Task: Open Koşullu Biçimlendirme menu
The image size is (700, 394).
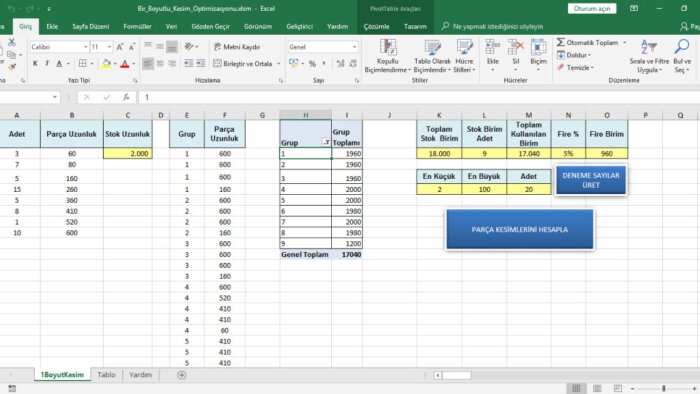Action: pos(387,56)
